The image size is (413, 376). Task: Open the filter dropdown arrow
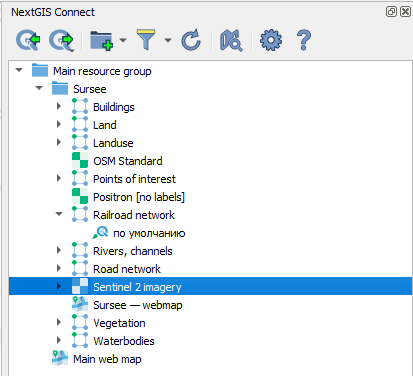(x=168, y=40)
